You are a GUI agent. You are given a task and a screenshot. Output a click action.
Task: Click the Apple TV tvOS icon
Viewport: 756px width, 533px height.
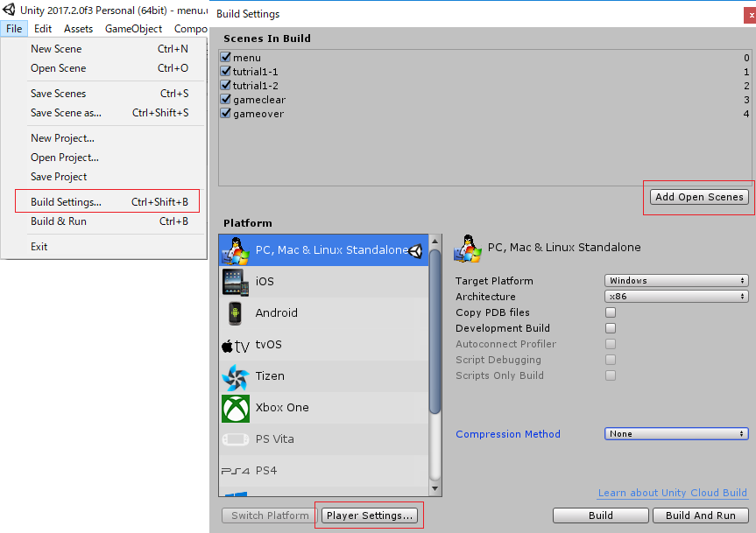pos(236,346)
